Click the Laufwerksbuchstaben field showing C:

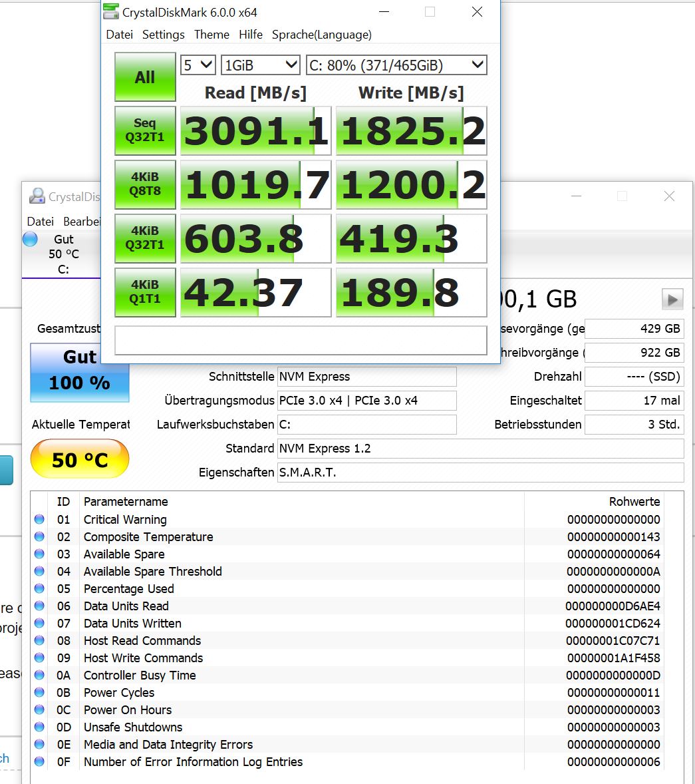tap(366, 425)
